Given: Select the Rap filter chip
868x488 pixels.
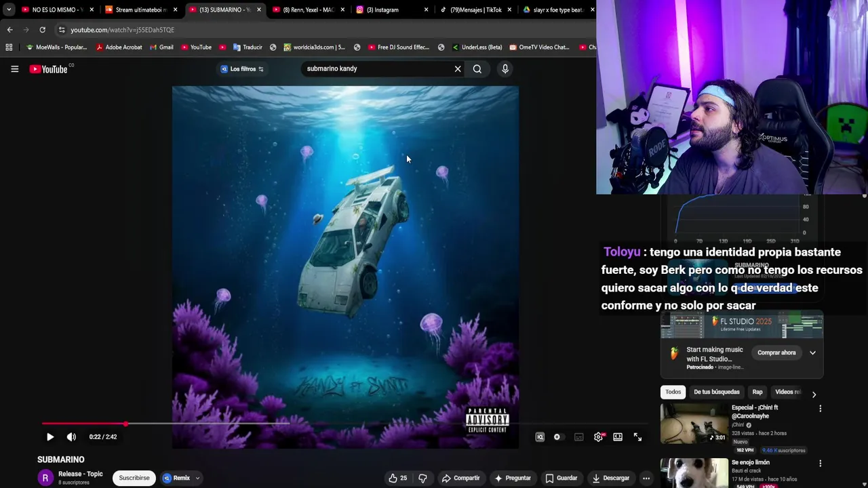Looking at the screenshot, I should [x=757, y=392].
